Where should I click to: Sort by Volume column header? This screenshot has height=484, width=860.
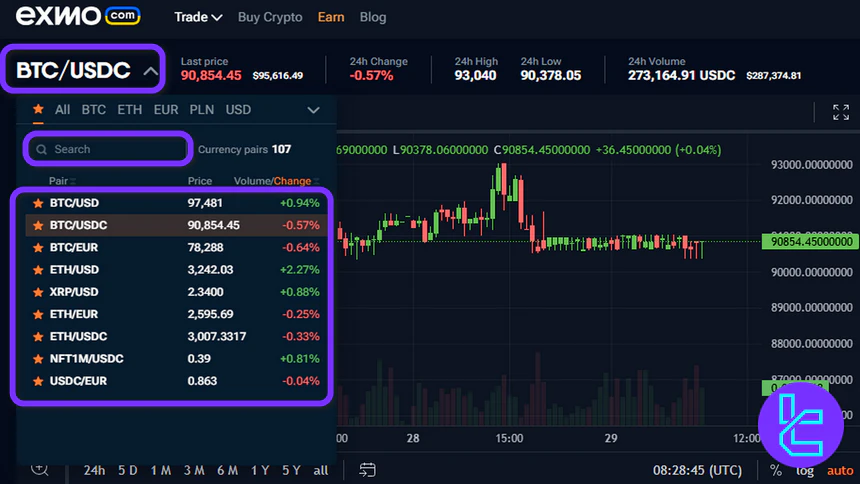251,181
